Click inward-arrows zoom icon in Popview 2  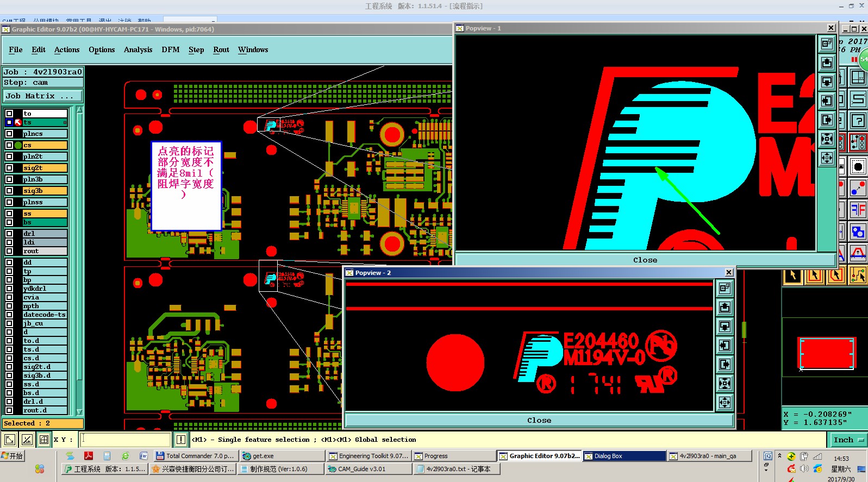(725, 383)
